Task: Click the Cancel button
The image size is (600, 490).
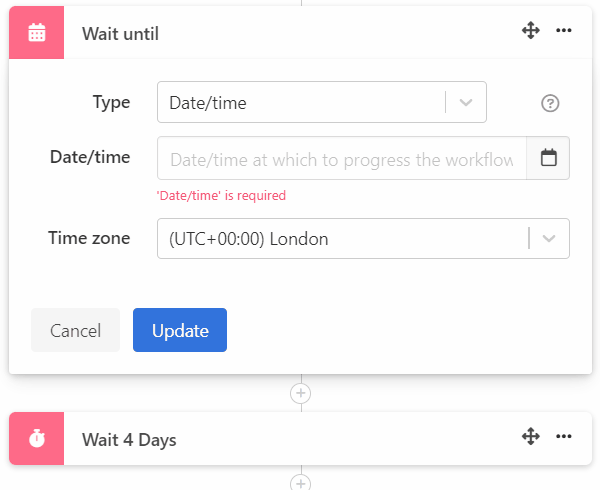Action: tap(75, 330)
